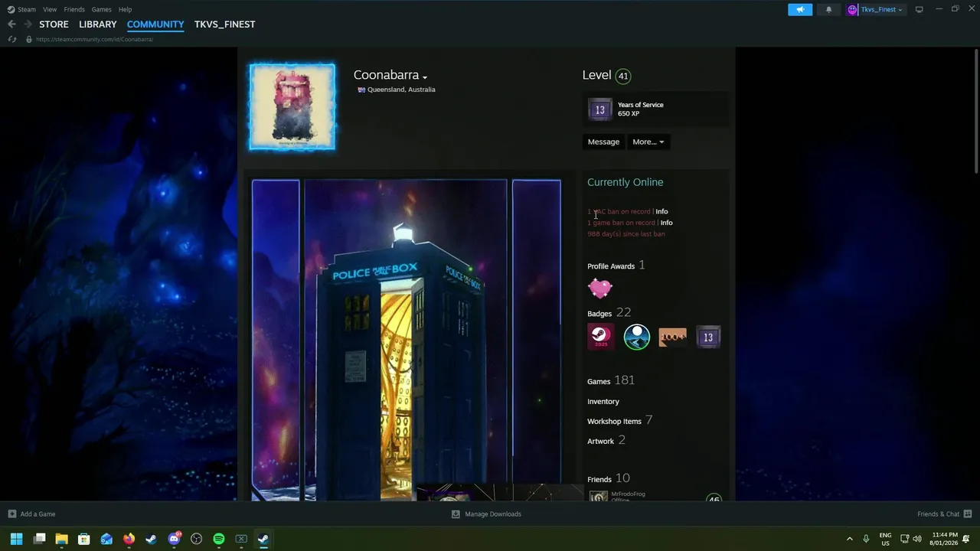
Task: Click the Message button
Action: point(603,142)
